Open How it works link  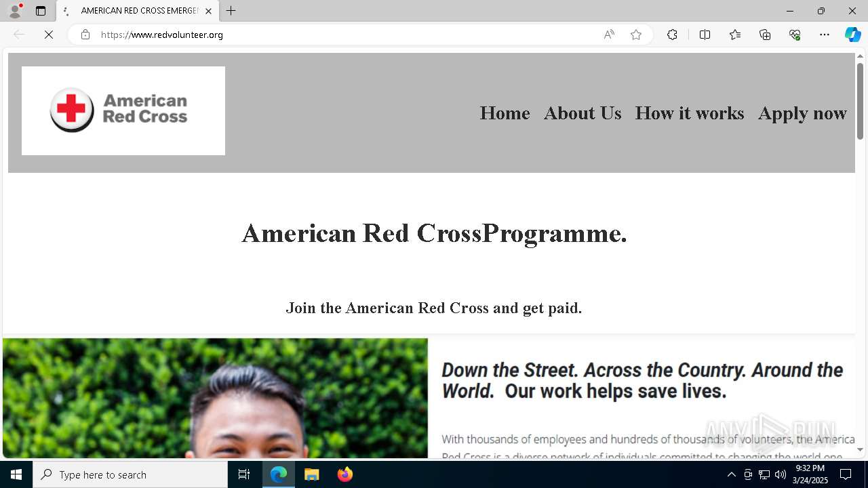[690, 113]
